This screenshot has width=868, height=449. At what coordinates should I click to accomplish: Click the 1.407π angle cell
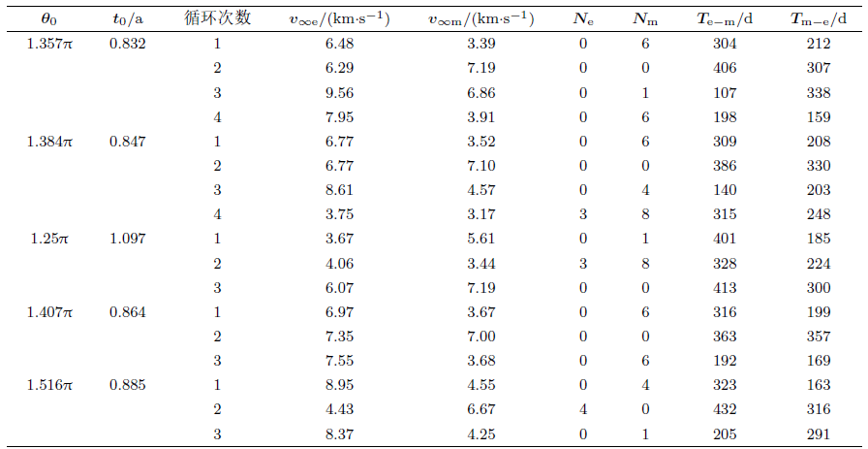pyautogui.click(x=51, y=312)
